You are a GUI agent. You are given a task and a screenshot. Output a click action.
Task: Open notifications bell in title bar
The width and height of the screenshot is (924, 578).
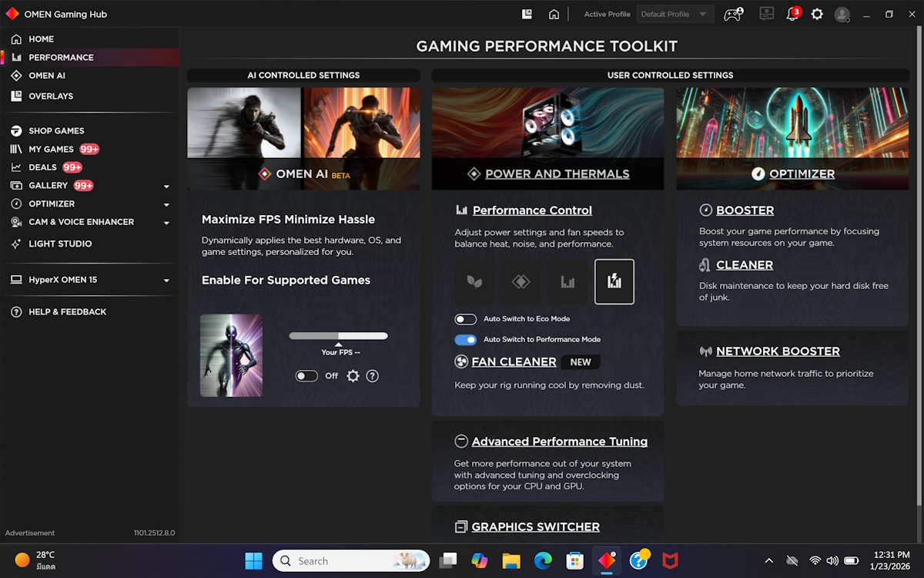[792, 14]
